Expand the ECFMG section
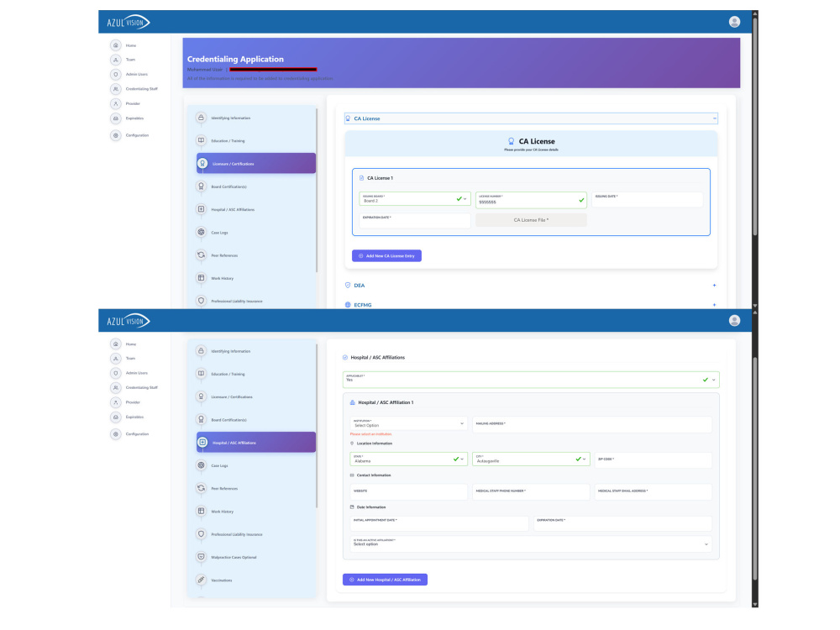 coord(531,305)
